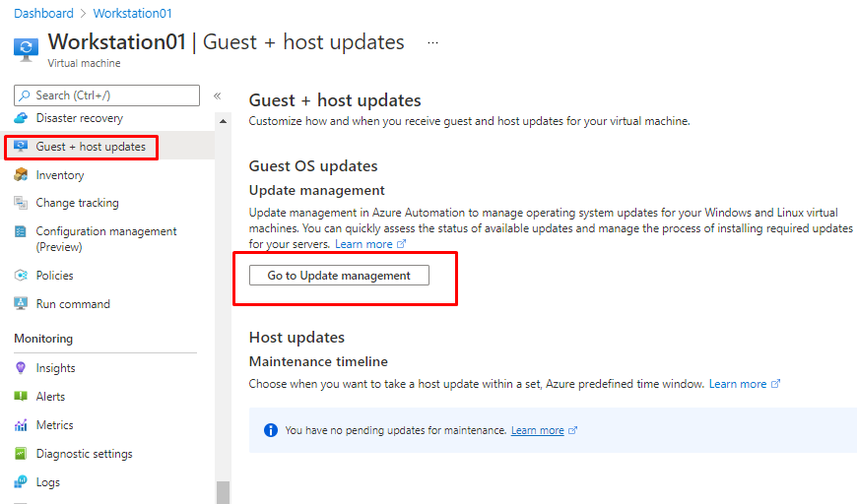Open the ellipsis more options menu
The image size is (857, 504).
point(432,43)
